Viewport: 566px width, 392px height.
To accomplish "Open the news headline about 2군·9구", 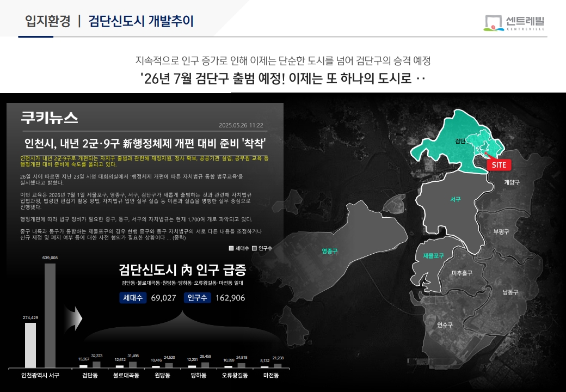I will tap(145, 144).
